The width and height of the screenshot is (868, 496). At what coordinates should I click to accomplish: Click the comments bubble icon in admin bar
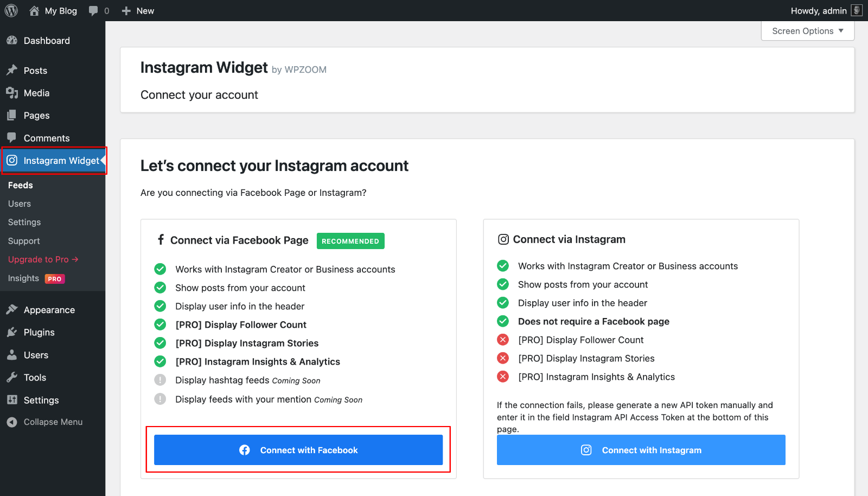coord(93,11)
